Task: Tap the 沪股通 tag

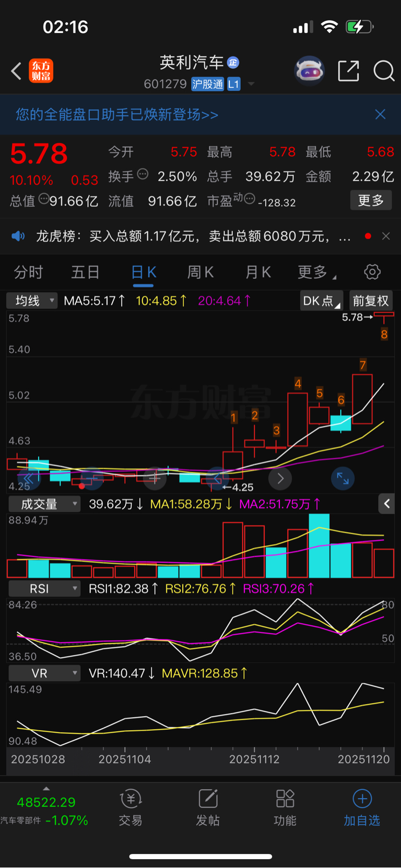Action: click(x=207, y=84)
